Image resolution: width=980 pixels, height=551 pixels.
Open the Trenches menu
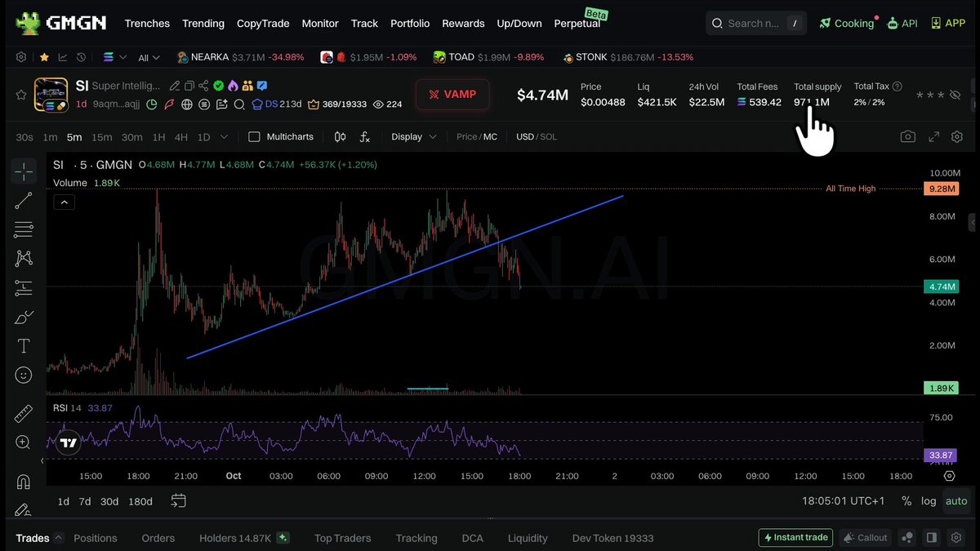[147, 23]
